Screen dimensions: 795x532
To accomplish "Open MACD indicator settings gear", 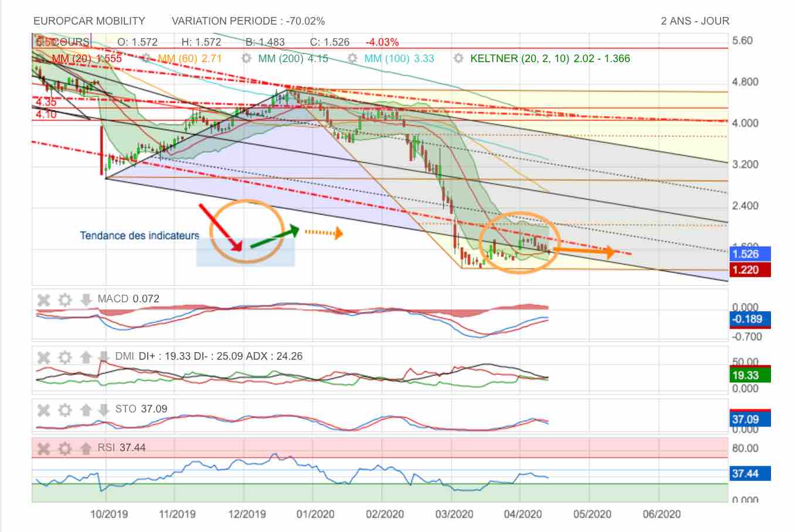I will coord(64,300).
